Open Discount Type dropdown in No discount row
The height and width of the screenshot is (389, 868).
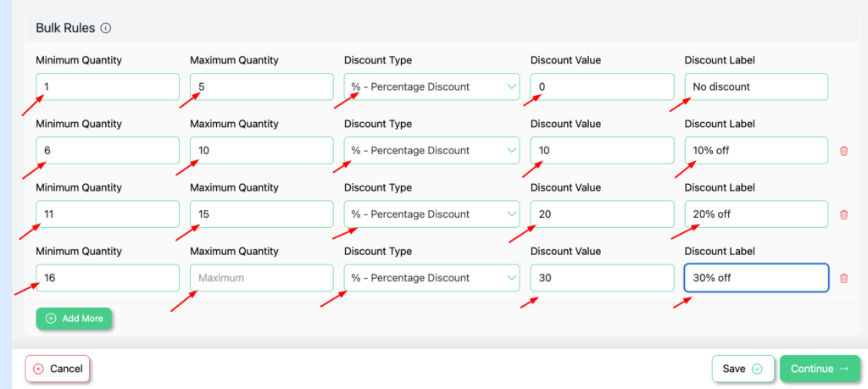pos(431,87)
